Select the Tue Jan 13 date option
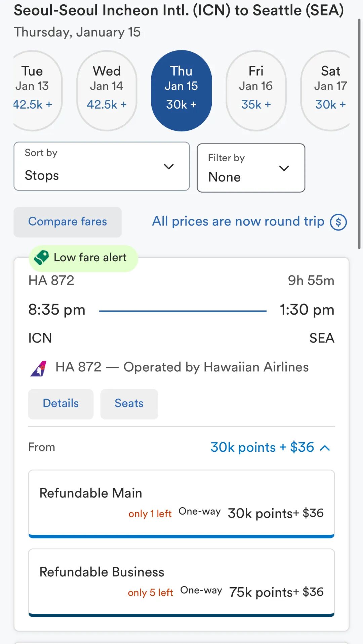Image resolution: width=363 pixels, height=644 pixels. 34,90
